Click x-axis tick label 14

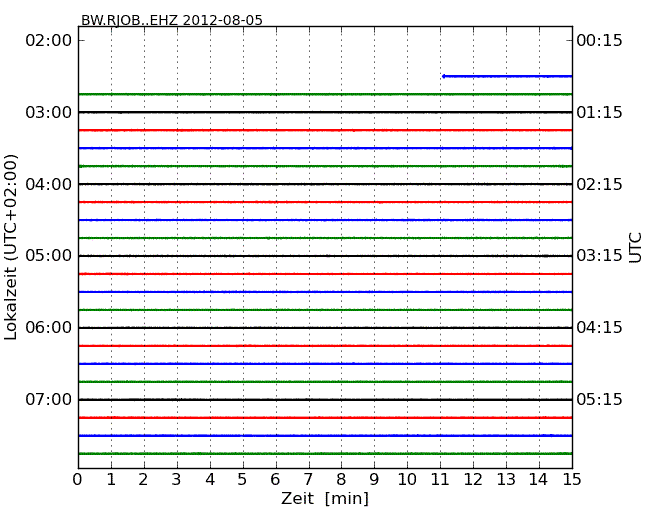point(538,480)
